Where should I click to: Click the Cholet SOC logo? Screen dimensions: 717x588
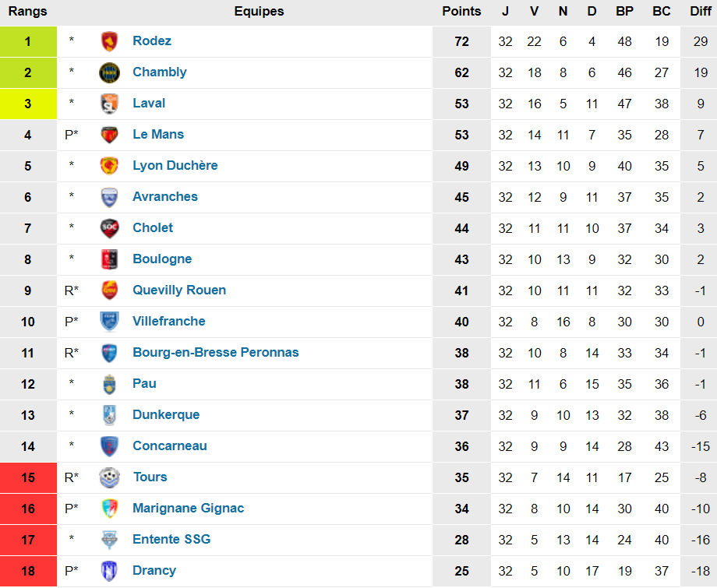[110, 228]
